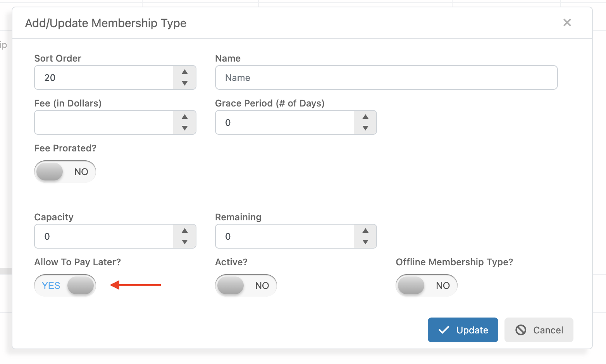Viewport: 606px width, 364px height.
Task: Click the Fee increment up arrow
Action: (185, 117)
